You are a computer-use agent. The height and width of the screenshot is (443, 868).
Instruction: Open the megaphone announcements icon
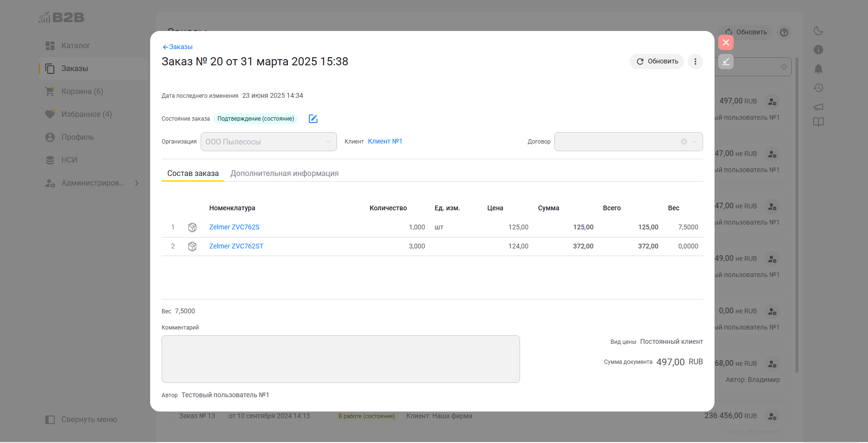pyautogui.click(x=818, y=107)
